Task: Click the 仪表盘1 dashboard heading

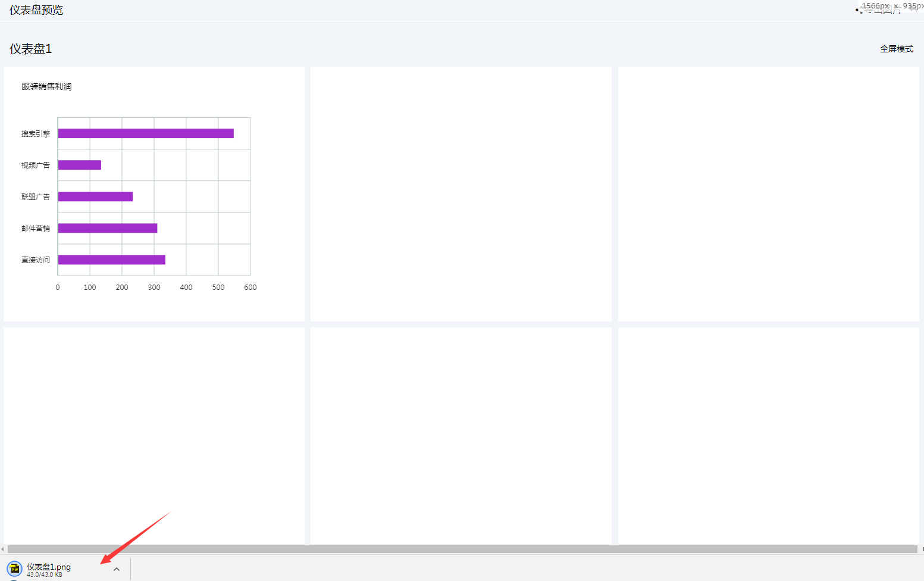Action: (x=31, y=49)
